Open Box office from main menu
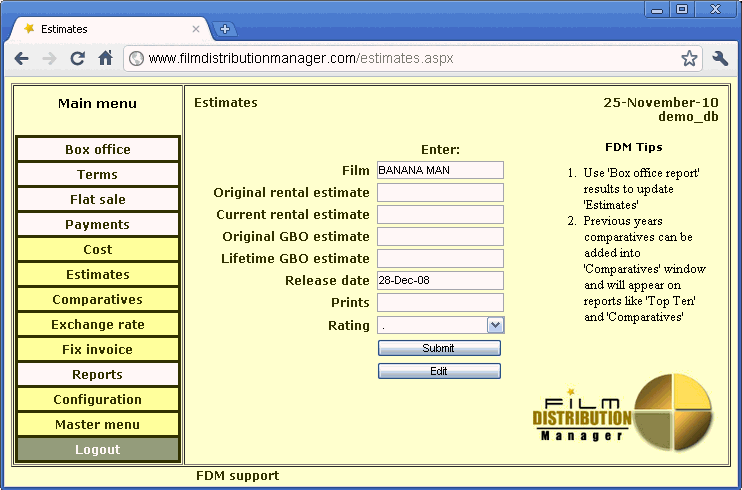Viewport: 742px width, 490px height. [x=98, y=150]
